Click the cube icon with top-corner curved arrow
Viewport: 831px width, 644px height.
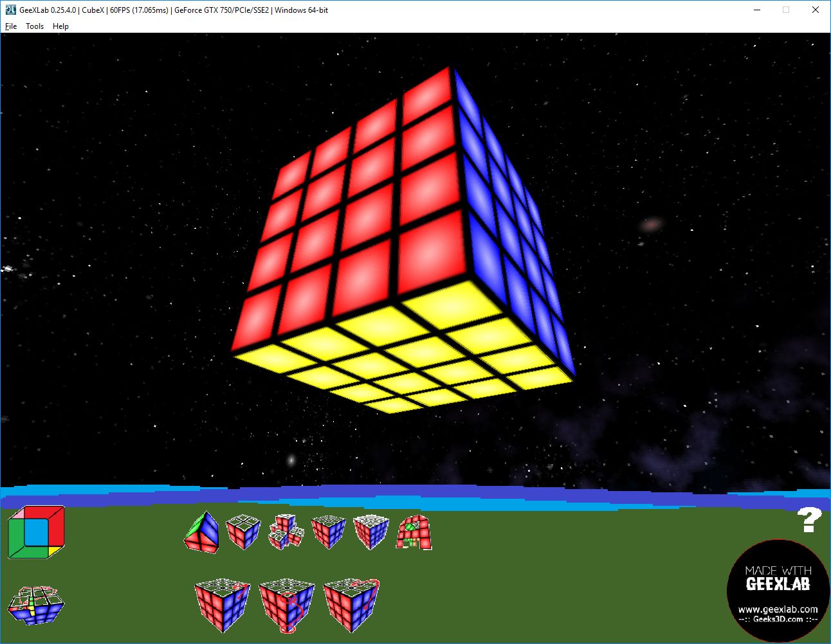(x=223, y=605)
